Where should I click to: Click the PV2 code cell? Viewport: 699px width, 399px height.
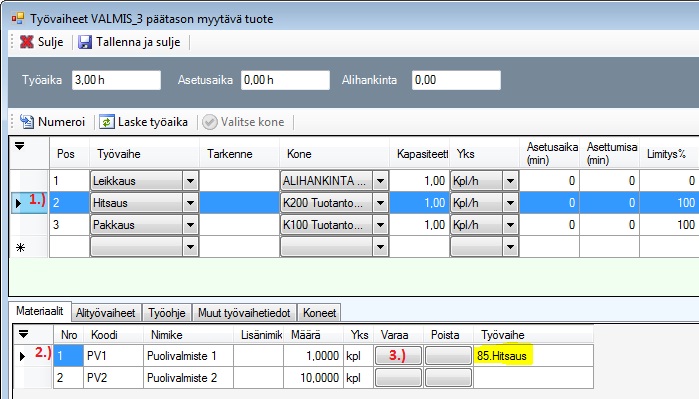coord(114,378)
